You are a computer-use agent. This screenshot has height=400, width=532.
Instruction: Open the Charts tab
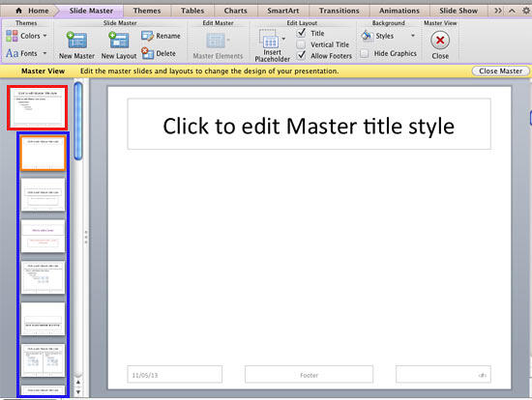(x=235, y=11)
